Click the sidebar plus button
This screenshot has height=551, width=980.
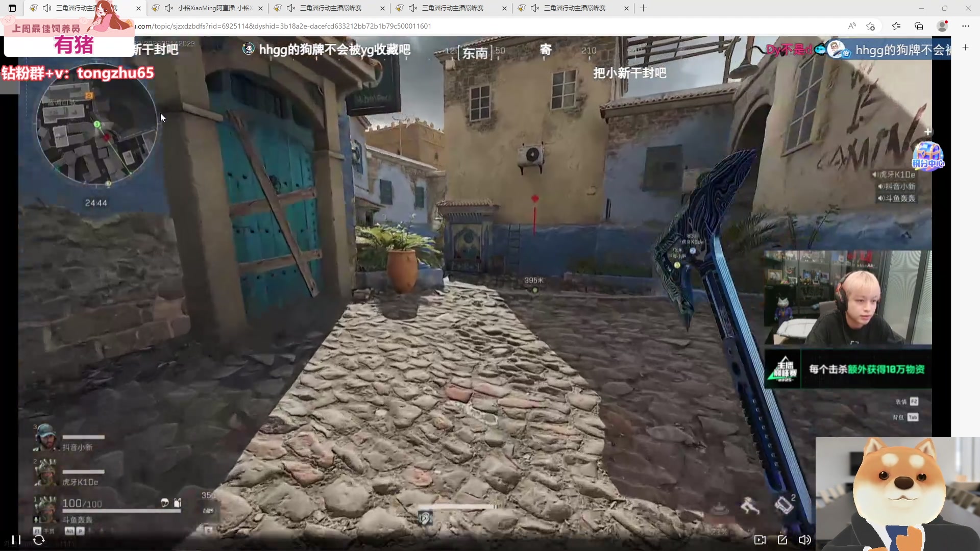click(x=965, y=47)
